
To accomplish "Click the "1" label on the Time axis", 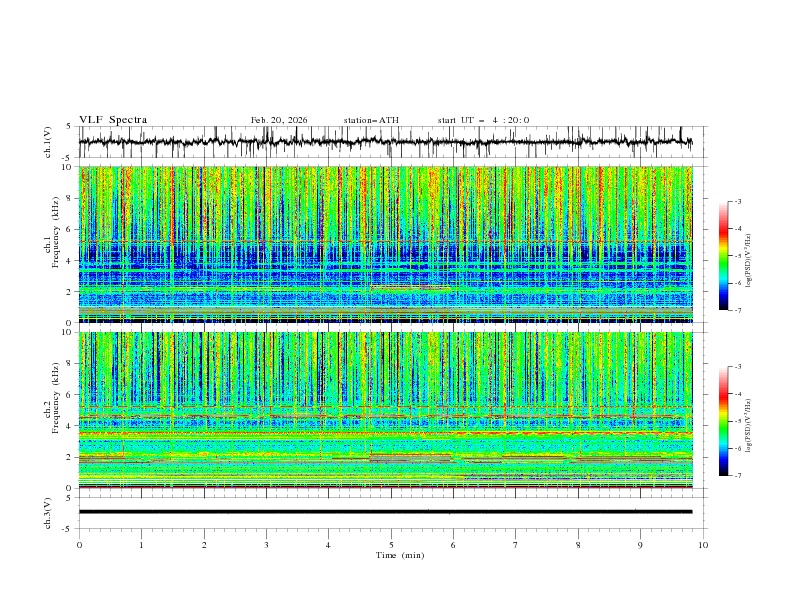I will click(x=141, y=545).
